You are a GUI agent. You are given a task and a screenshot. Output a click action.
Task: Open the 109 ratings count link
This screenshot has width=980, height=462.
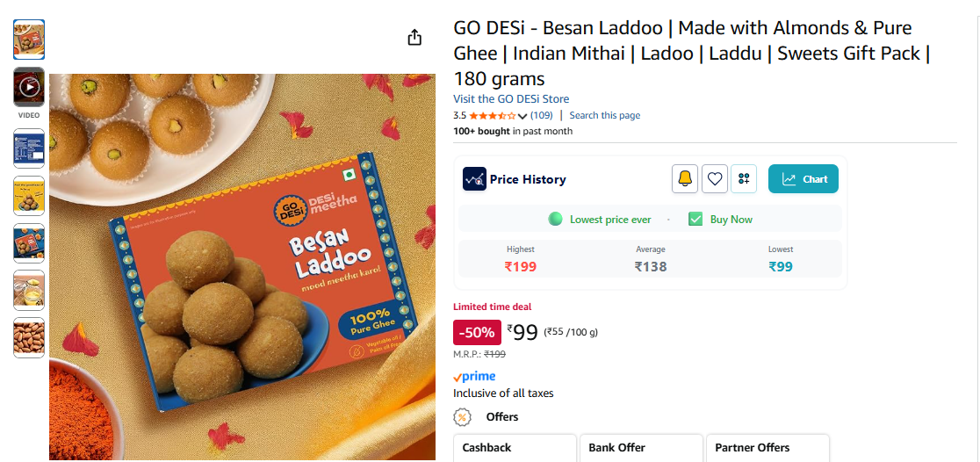542,116
